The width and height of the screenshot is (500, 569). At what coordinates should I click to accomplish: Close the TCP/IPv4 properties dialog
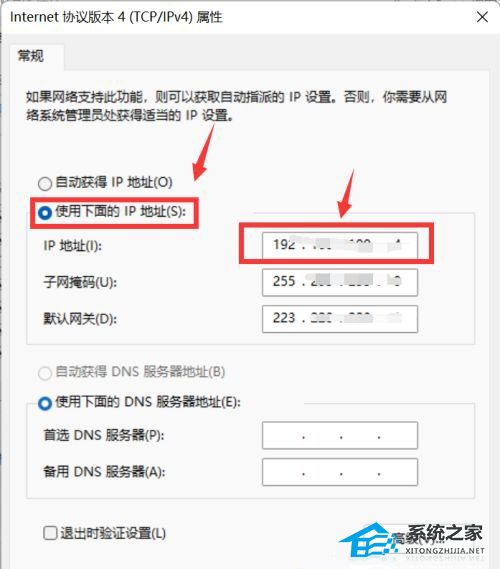(x=482, y=17)
